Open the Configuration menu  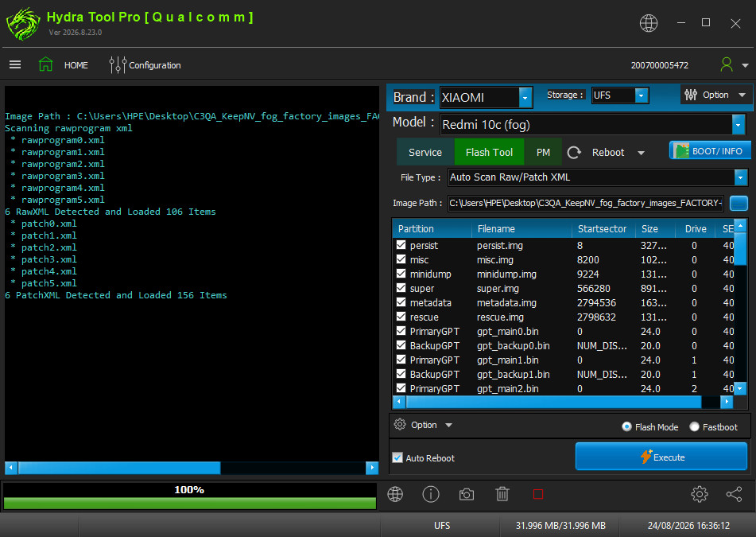point(155,65)
